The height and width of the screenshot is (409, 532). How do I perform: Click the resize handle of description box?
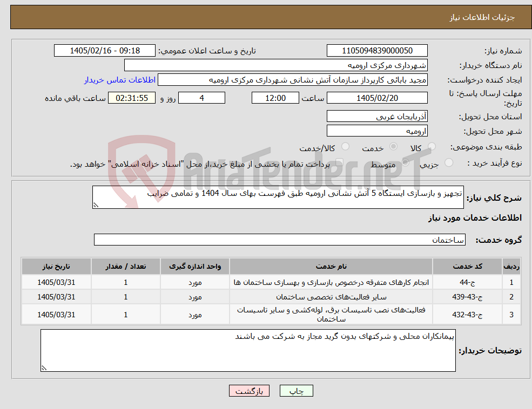(x=96, y=205)
